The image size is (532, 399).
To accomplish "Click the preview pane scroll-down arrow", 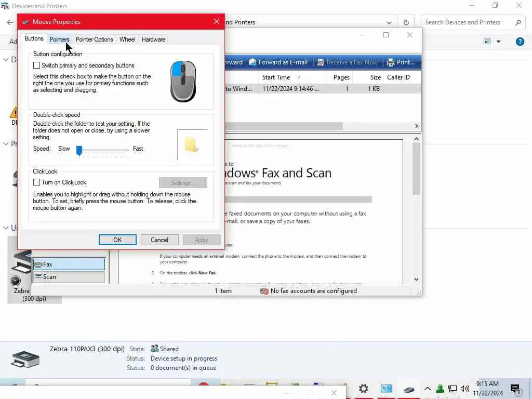I will (416, 280).
